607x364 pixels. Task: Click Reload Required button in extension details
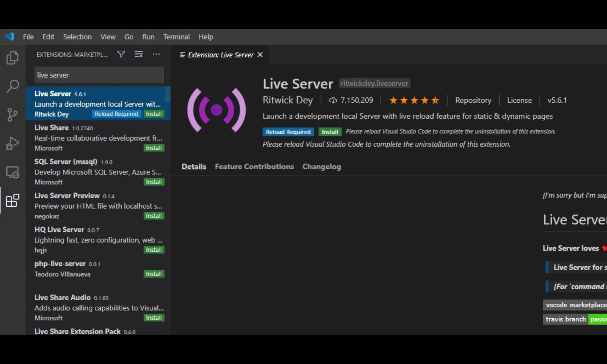click(288, 132)
